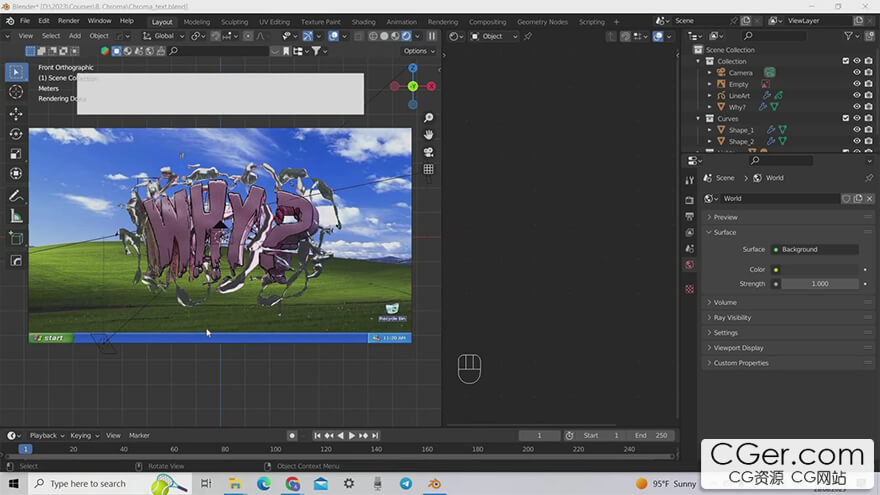The width and height of the screenshot is (880, 495).
Task: Click the World datablock name field
Action: [780, 199]
